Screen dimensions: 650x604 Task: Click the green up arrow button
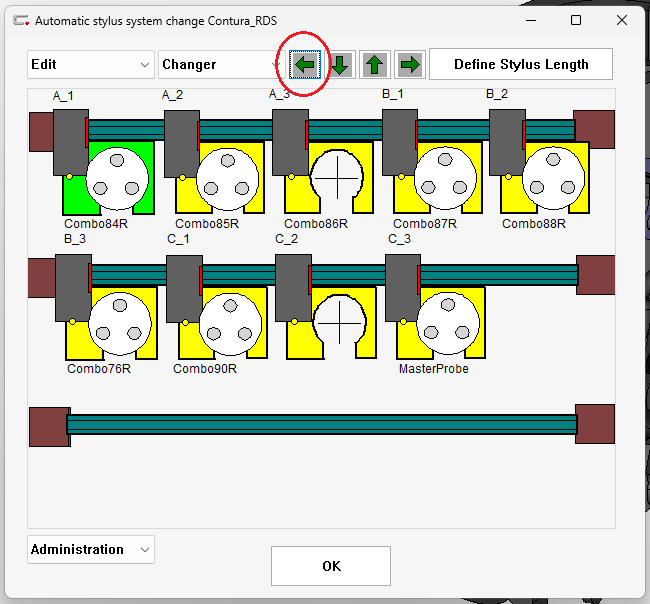pos(375,65)
